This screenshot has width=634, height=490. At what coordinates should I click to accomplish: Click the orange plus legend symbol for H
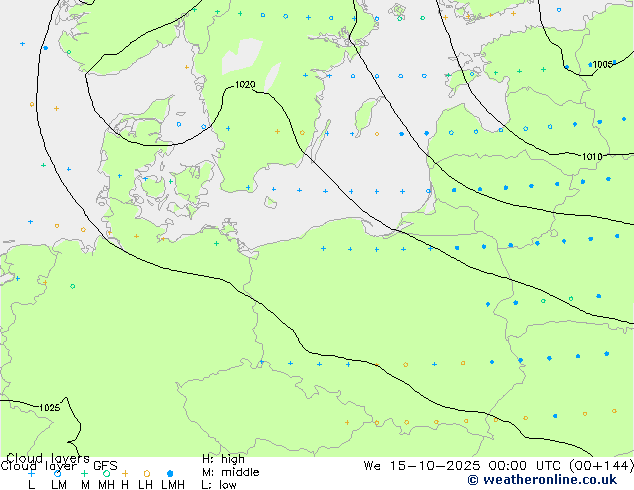tap(125, 473)
